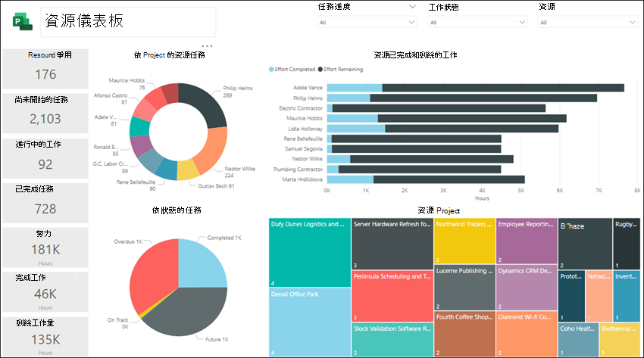Click Marta Hrdlickova effort remaining bar
Image resolution: width=644 pixels, height=358 pixels.
[x=449, y=179]
